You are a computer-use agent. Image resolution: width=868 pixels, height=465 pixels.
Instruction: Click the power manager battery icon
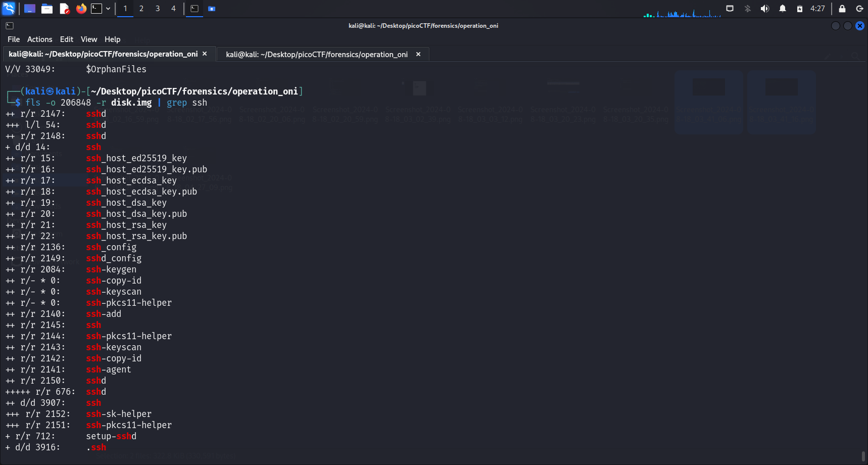[800, 9]
